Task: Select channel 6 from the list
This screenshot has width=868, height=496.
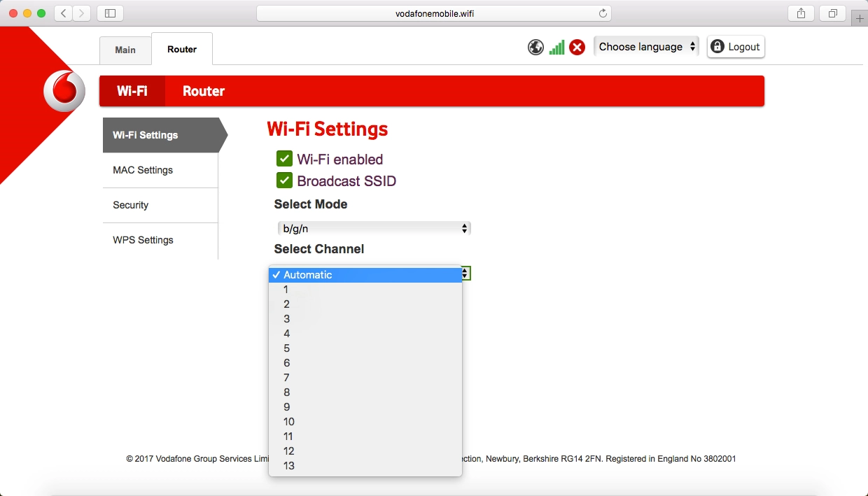Action: [x=287, y=363]
